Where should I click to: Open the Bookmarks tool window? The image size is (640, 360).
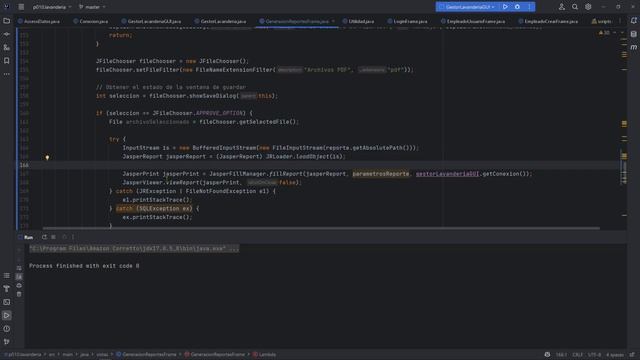coord(7,61)
